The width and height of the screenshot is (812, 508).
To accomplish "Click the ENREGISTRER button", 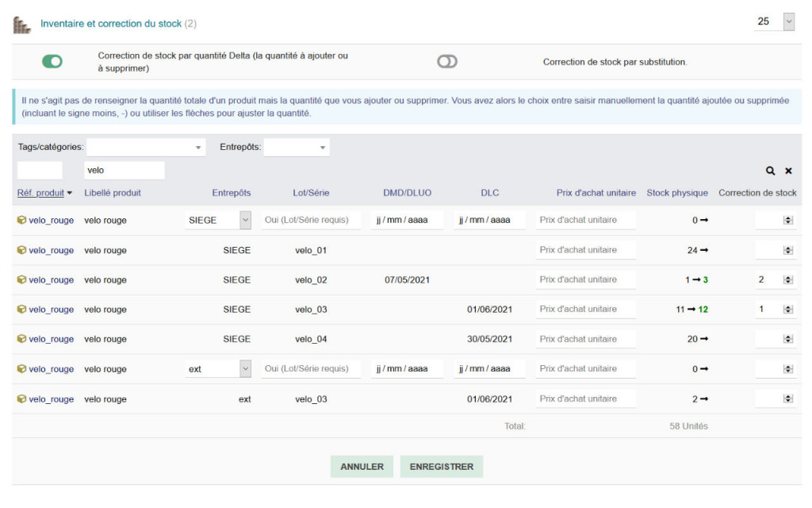I will (x=441, y=467).
